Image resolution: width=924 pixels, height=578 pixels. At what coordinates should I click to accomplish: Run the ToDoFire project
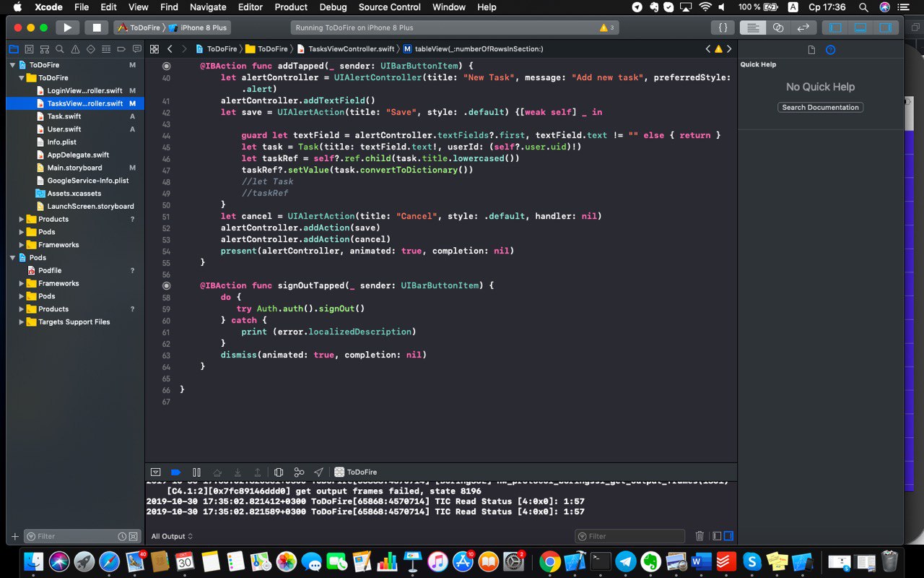click(x=67, y=27)
